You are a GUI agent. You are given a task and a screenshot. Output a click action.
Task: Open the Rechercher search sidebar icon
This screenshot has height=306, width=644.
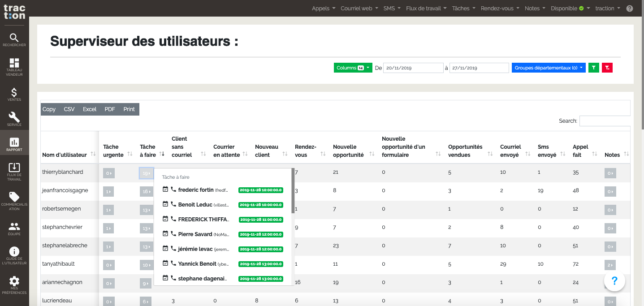(14, 40)
